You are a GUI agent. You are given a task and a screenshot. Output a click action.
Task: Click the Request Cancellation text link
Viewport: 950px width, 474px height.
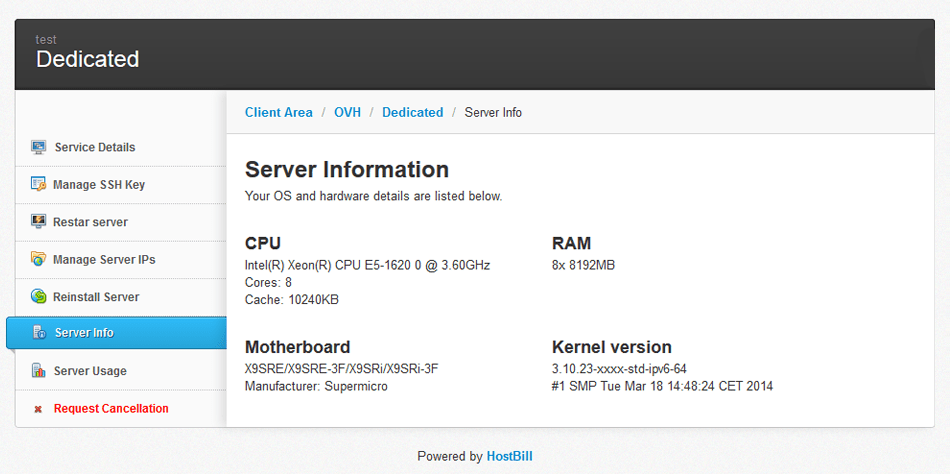111,408
